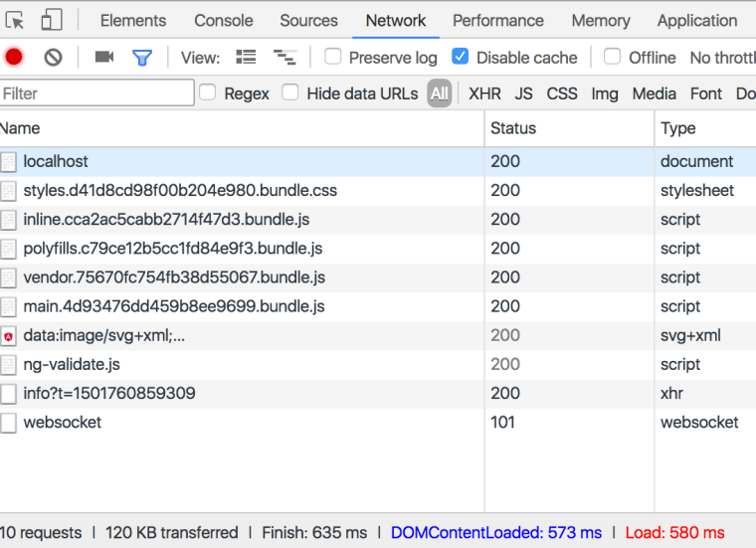Enable the Offline checkbox
Screen dimensions: 756x548
[613, 57]
